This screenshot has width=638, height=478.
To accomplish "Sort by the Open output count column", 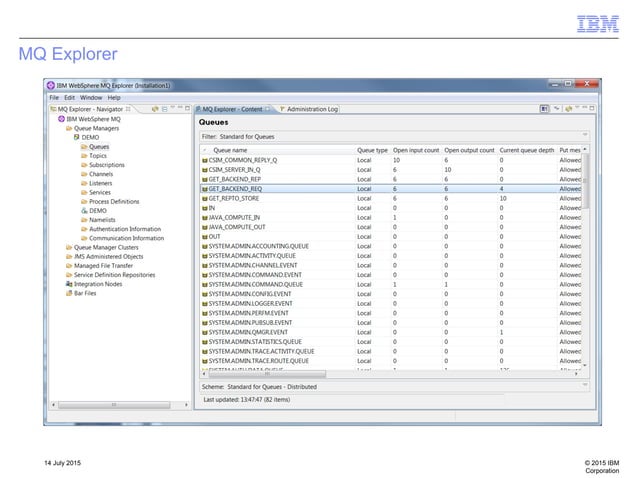I will click(x=469, y=150).
